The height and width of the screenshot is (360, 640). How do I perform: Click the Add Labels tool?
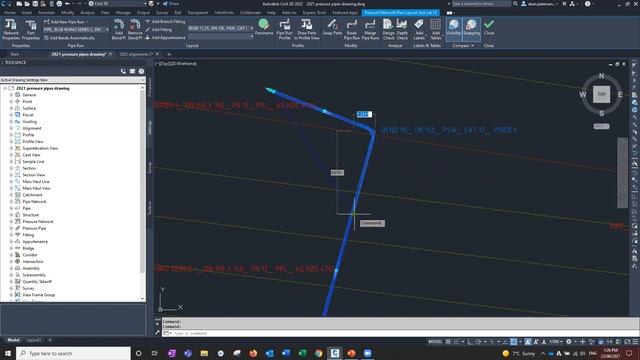point(419,29)
